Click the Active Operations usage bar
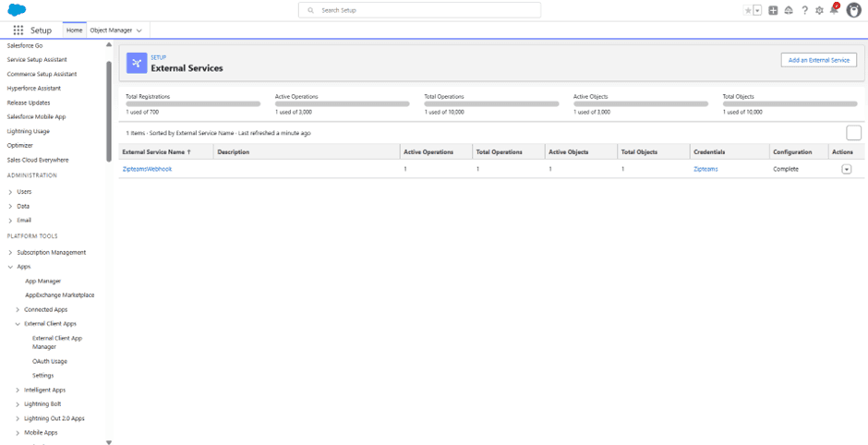 [342, 104]
